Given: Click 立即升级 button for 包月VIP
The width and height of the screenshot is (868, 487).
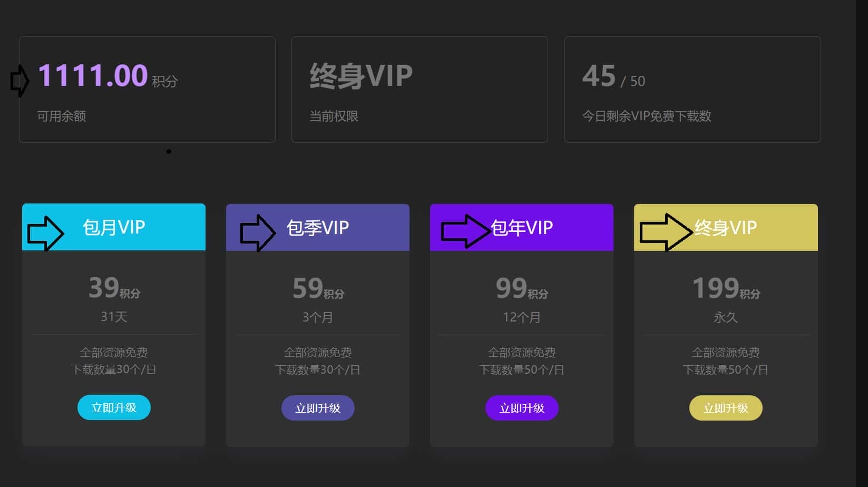Looking at the screenshot, I should [x=114, y=407].
